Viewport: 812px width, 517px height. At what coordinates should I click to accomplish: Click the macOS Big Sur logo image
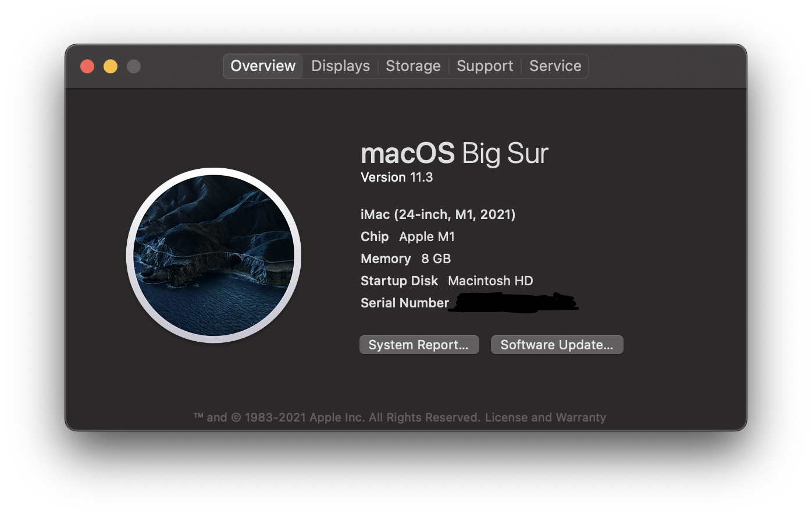point(213,255)
